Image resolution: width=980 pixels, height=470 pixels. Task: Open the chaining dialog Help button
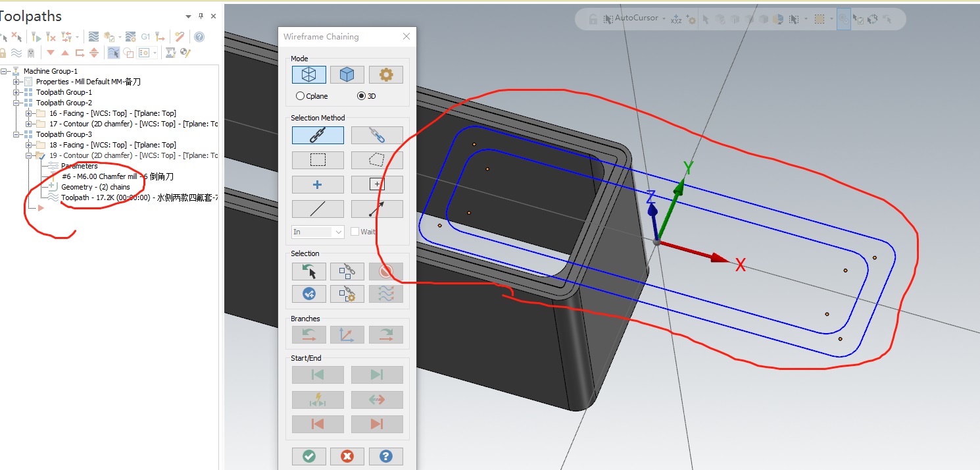click(386, 456)
